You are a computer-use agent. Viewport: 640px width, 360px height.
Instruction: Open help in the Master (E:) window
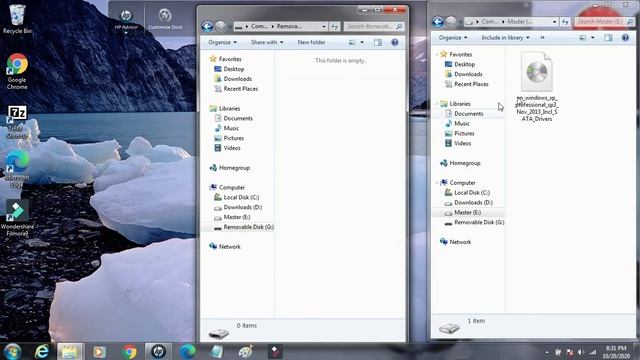[625, 38]
